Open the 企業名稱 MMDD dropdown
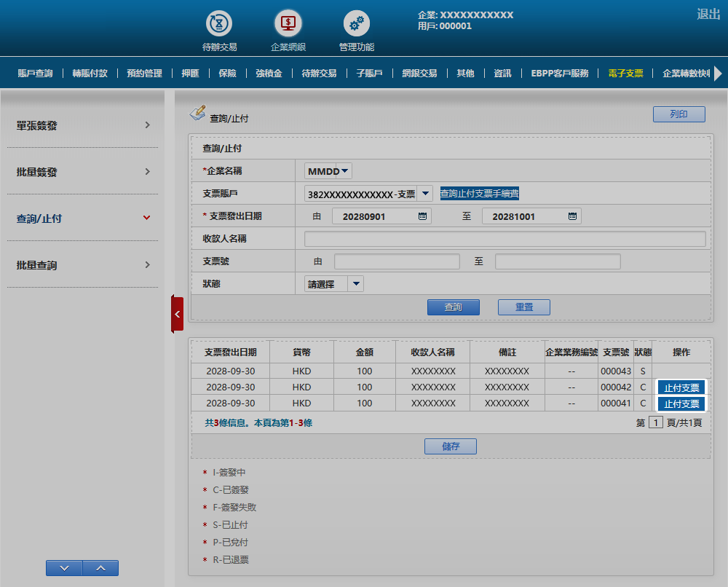 (x=328, y=171)
